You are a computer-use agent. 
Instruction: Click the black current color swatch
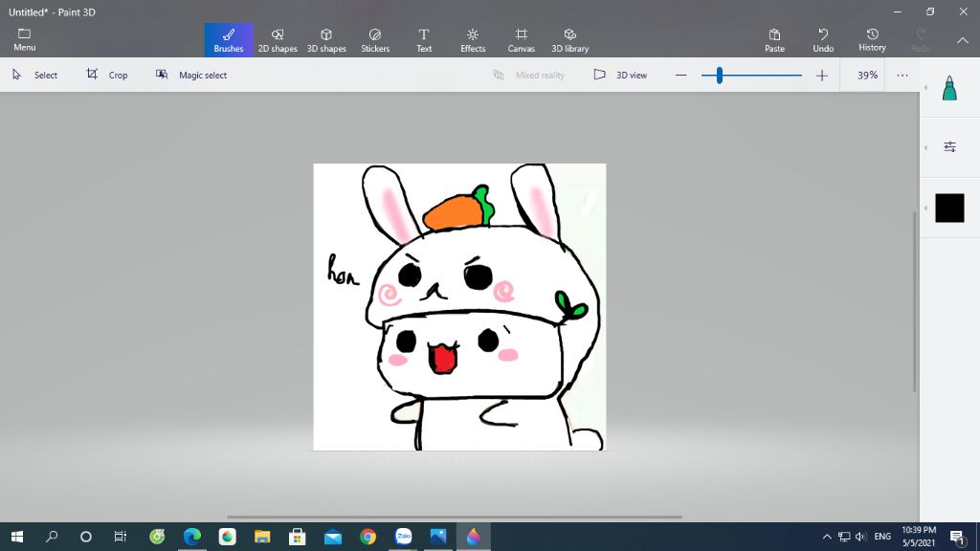949,208
